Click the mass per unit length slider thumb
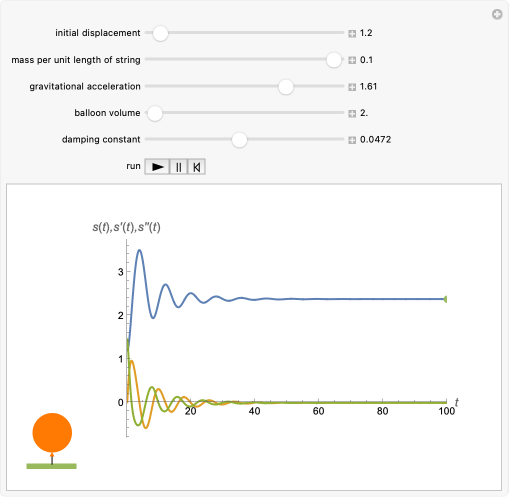509x498 pixels. pyautogui.click(x=334, y=60)
